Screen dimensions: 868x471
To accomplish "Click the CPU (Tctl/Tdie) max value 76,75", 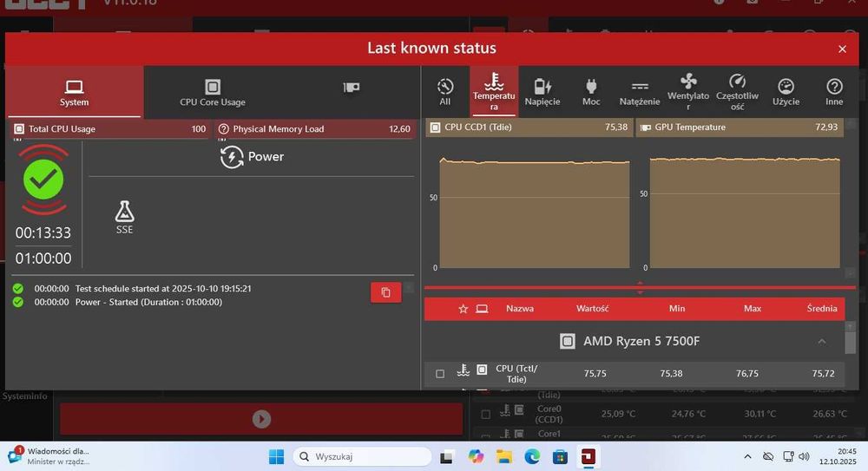I will point(747,374).
